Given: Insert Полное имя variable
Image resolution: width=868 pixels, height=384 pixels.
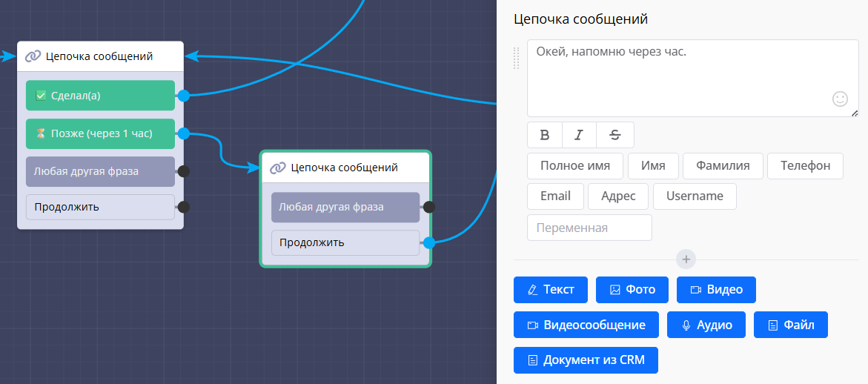Looking at the screenshot, I should tap(574, 166).
